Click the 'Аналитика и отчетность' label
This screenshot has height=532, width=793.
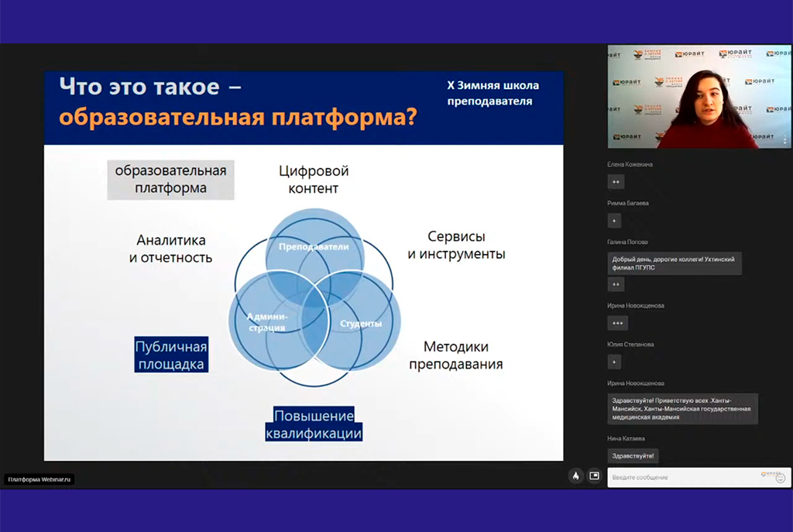(x=170, y=249)
